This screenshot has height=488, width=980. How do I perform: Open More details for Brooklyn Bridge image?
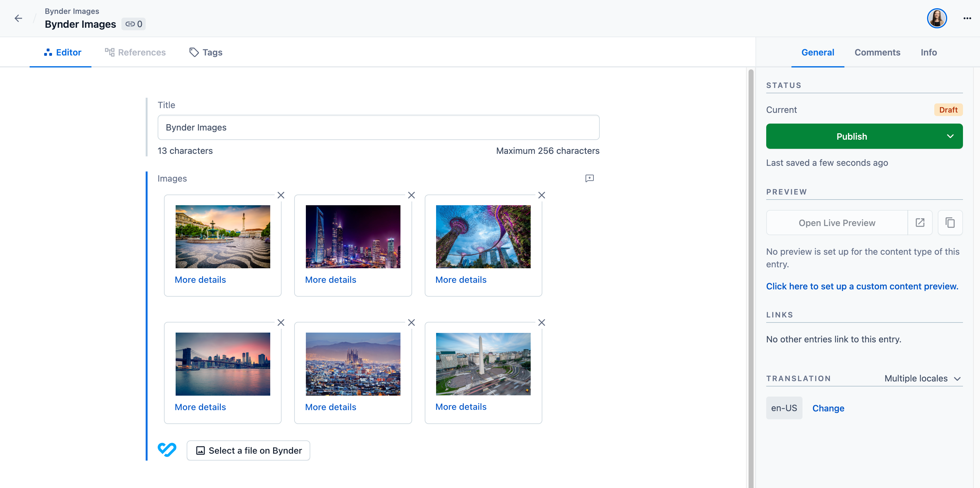click(200, 407)
